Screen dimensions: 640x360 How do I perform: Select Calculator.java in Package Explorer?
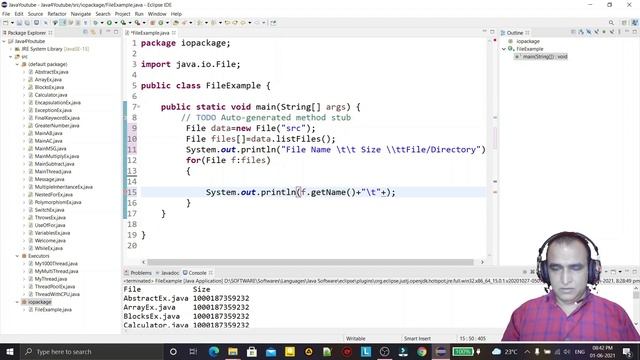51,95
